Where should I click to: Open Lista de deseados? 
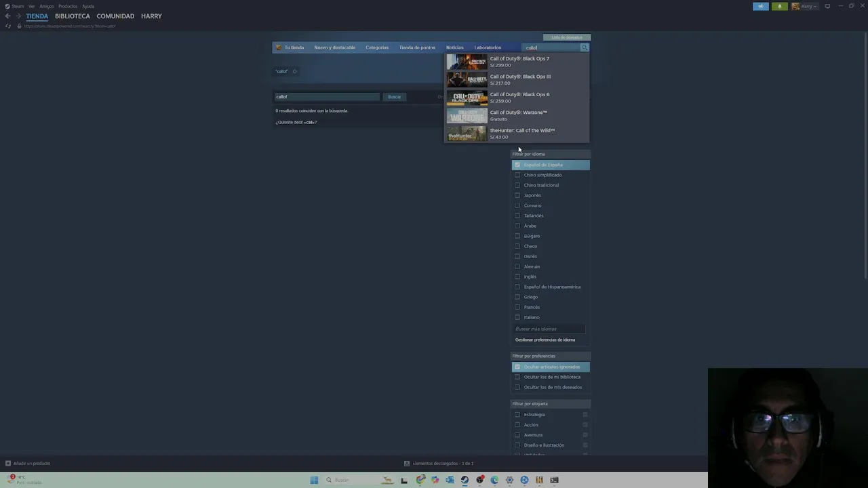pyautogui.click(x=567, y=37)
